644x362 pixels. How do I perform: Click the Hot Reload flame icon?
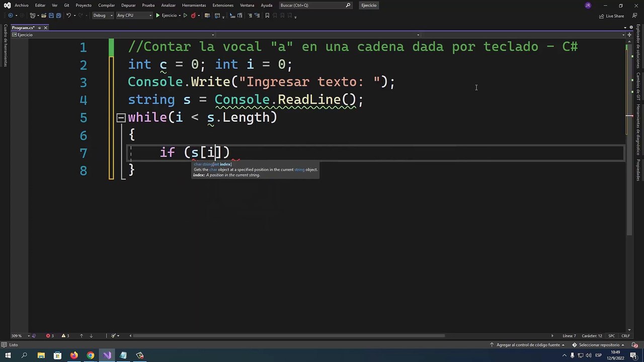coord(193,15)
